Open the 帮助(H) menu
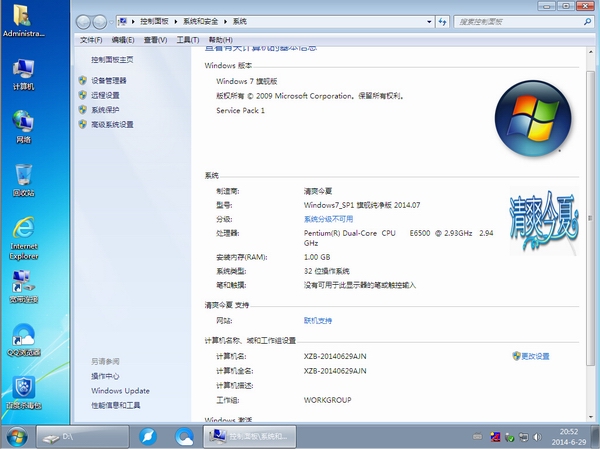Image resolution: width=600 pixels, height=449 pixels. [220, 40]
